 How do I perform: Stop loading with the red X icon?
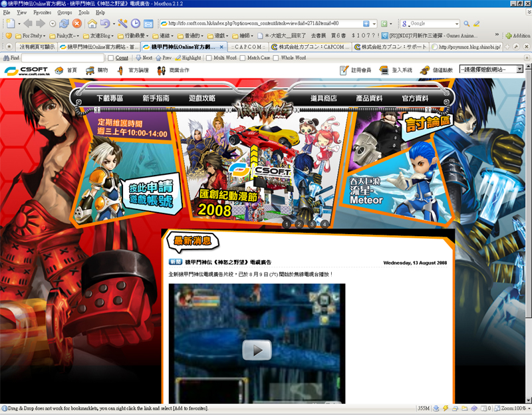pos(77,24)
